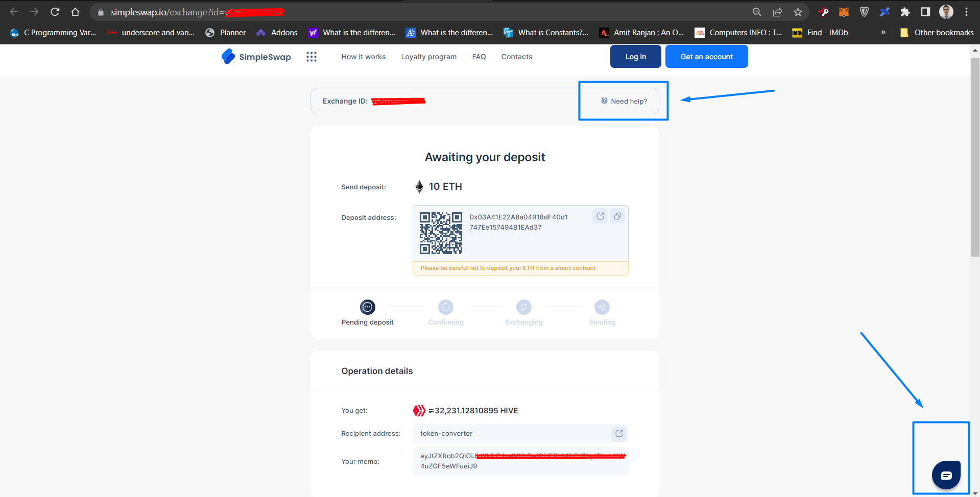Open the Planner bookmark

point(225,33)
